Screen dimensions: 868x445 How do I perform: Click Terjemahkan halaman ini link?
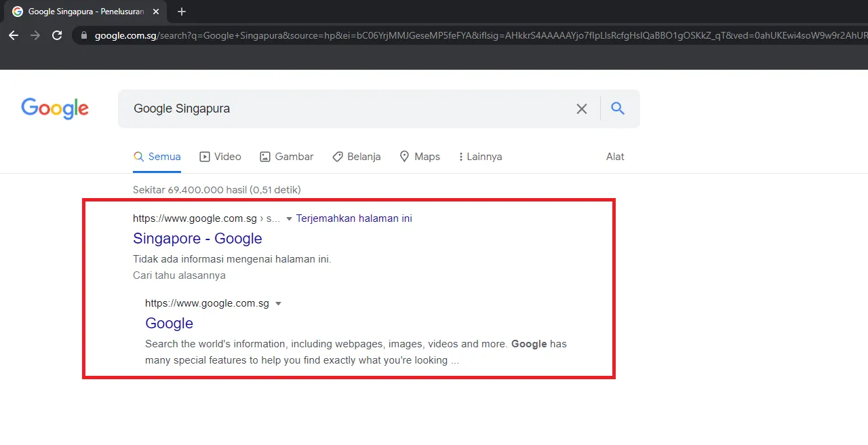[x=354, y=218]
